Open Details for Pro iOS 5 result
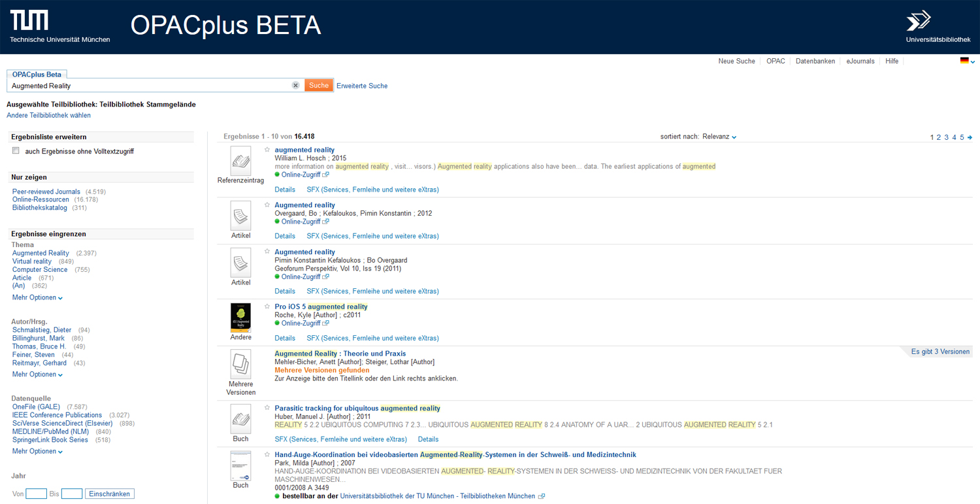Image resolution: width=980 pixels, height=504 pixels. (x=285, y=338)
